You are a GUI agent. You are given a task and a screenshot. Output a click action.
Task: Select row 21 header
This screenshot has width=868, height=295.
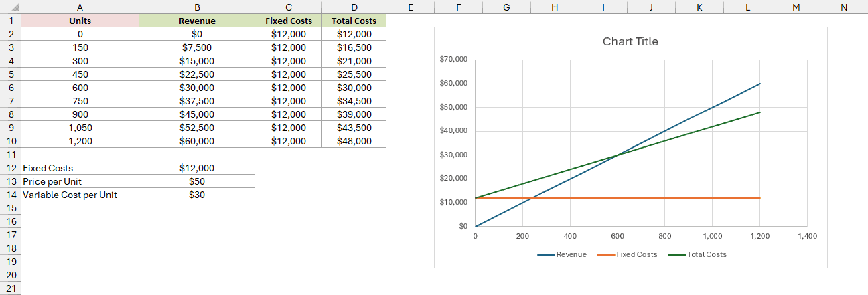[11, 288]
